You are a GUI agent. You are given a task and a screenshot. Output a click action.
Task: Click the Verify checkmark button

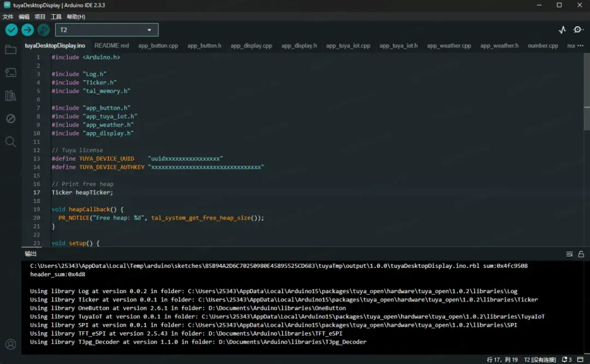[x=11, y=30]
